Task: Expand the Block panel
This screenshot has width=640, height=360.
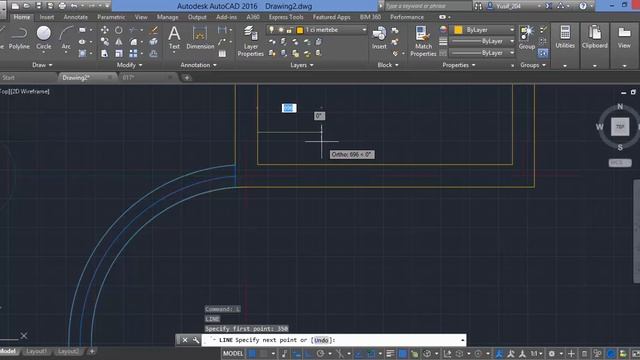Action: [388, 65]
